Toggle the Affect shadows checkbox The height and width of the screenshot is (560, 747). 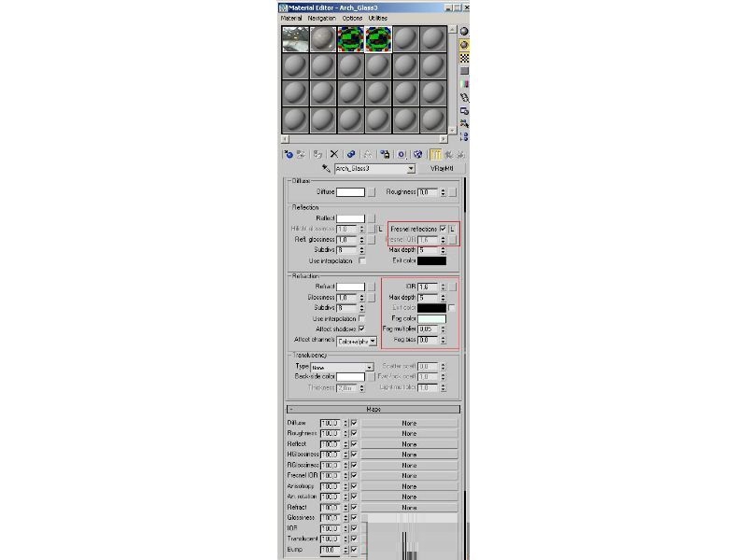tap(361, 329)
